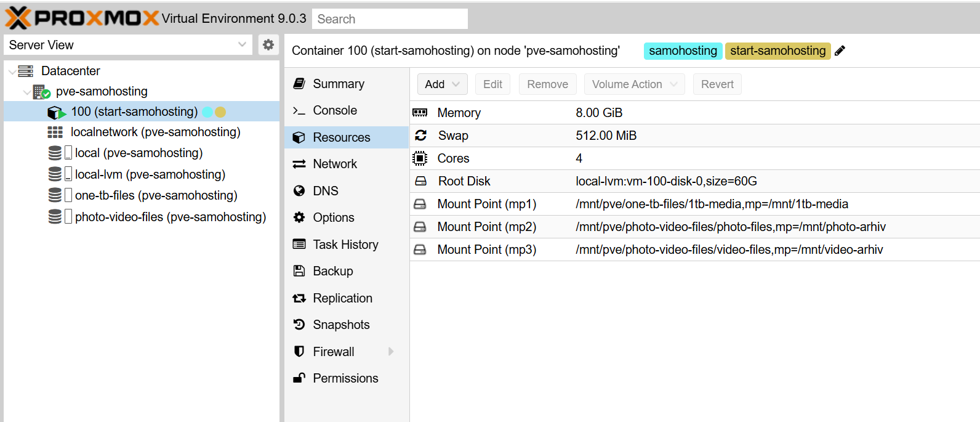
Task: Click the Cores CPU icon
Action: point(420,158)
